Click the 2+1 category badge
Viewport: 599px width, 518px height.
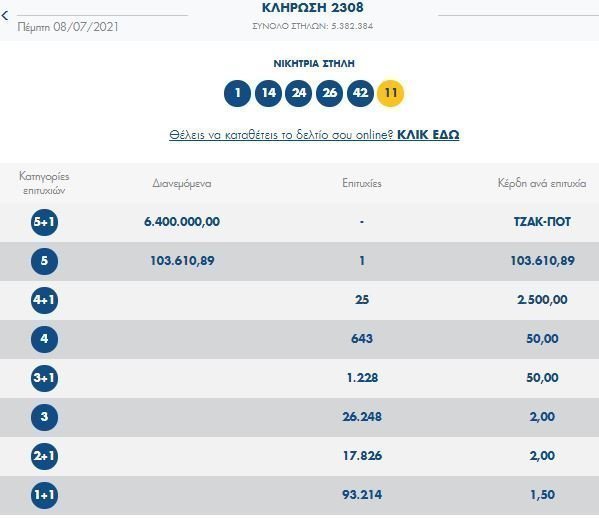point(44,456)
